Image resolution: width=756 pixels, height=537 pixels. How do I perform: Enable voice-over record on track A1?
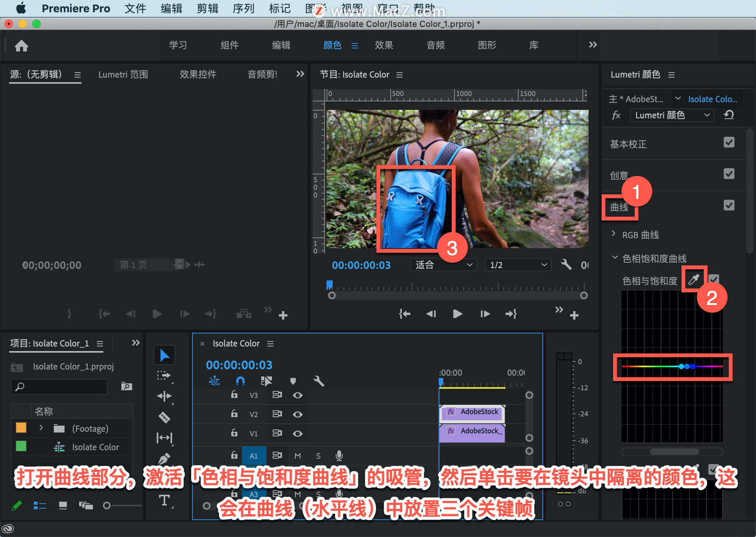(x=339, y=456)
